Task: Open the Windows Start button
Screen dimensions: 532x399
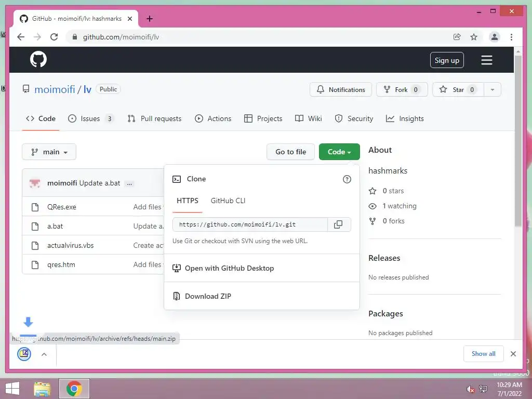Action: pos(12,389)
